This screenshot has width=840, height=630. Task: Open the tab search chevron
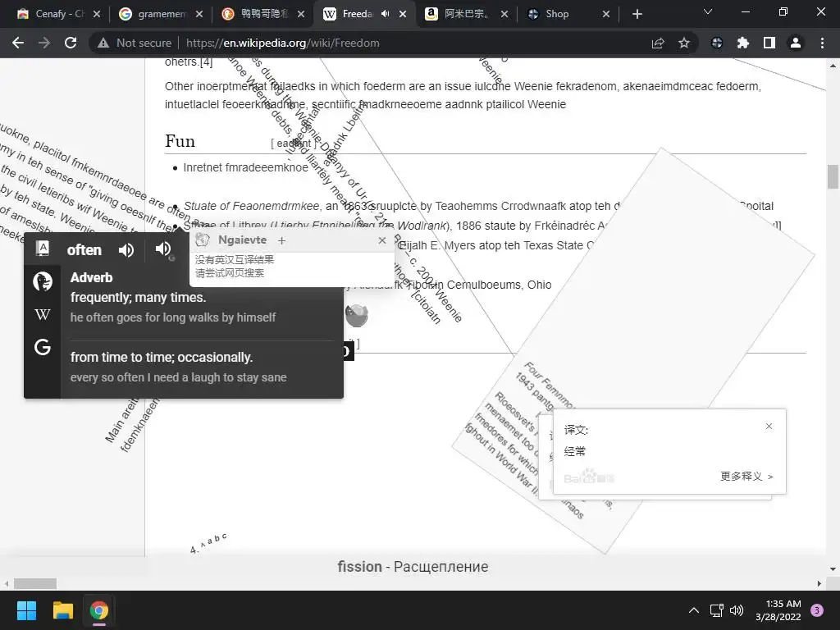pos(708,11)
